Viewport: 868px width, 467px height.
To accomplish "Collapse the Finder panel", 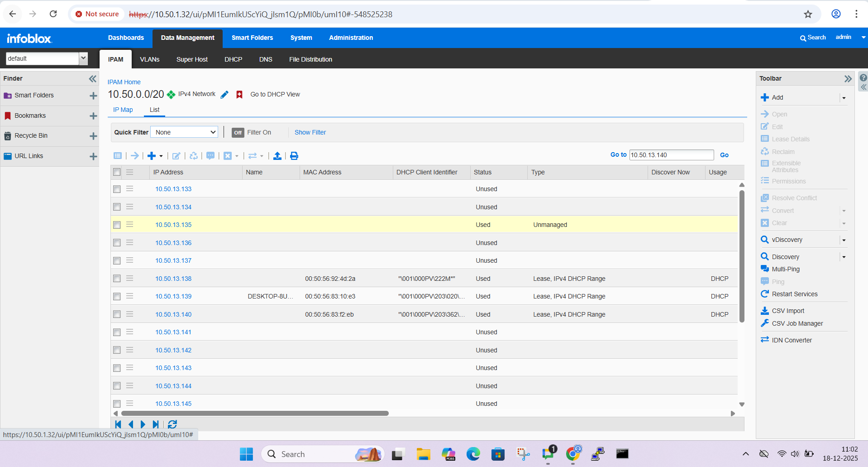I will [92, 79].
